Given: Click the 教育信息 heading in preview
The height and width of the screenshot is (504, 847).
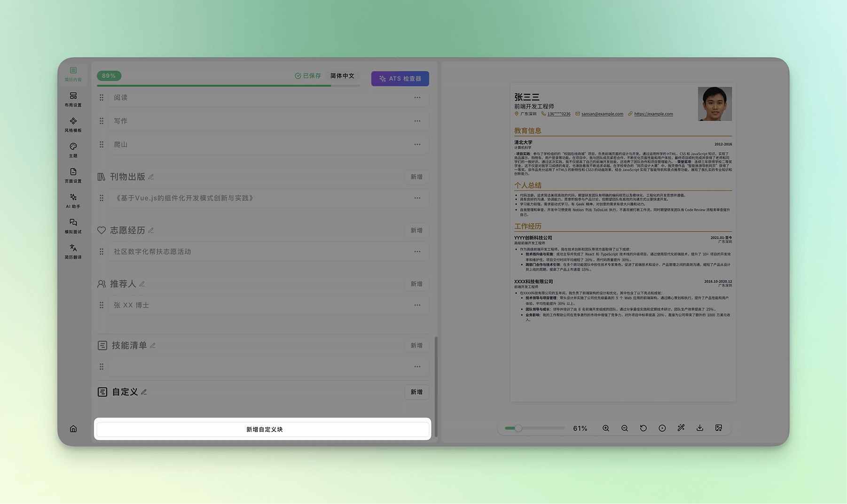Looking at the screenshot, I should pyautogui.click(x=528, y=131).
